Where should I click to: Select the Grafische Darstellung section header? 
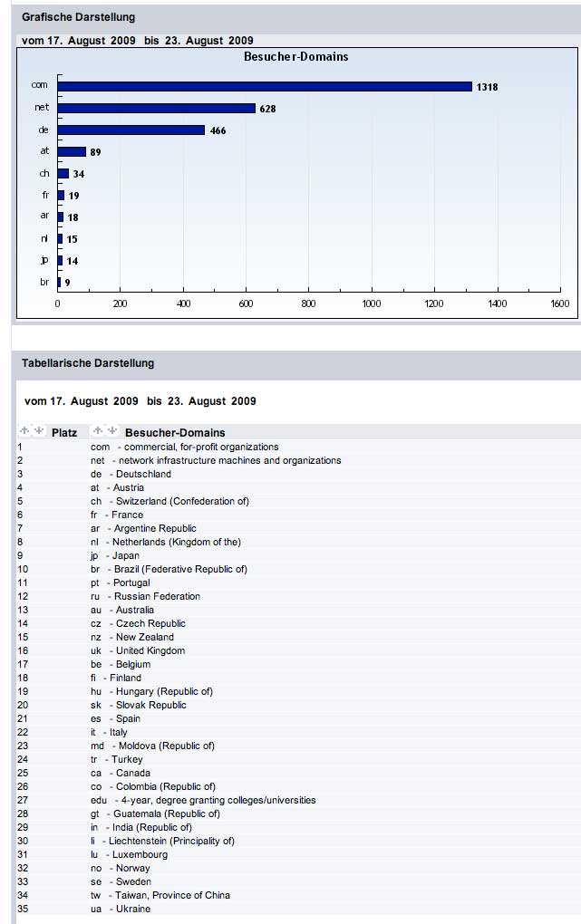(x=79, y=18)
